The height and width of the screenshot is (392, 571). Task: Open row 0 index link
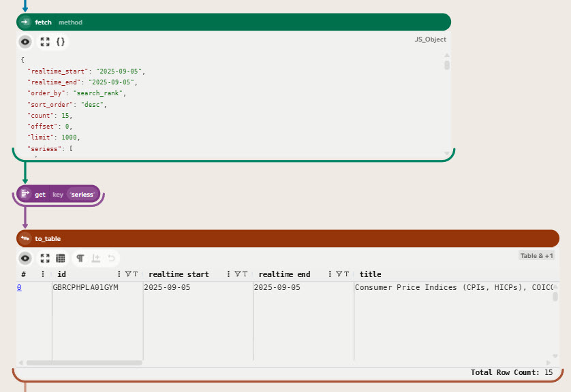pos(19,288)
